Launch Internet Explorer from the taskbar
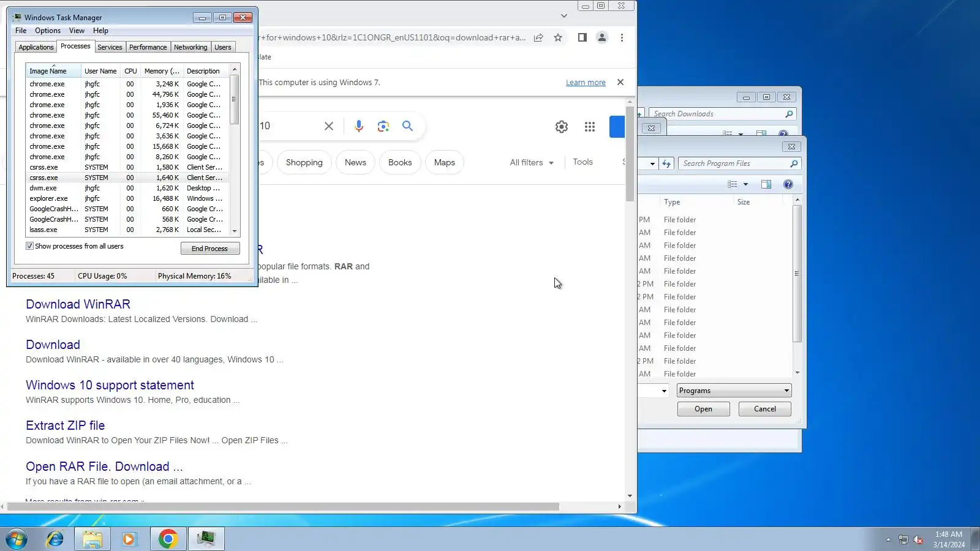This screenshot has height=551, width=980. (x=55, y=539)
